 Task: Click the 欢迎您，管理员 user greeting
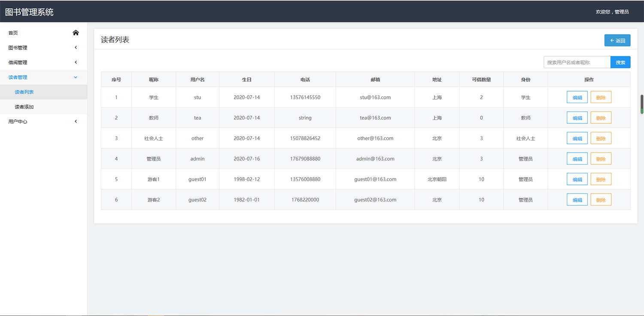[x=612, y=12]
